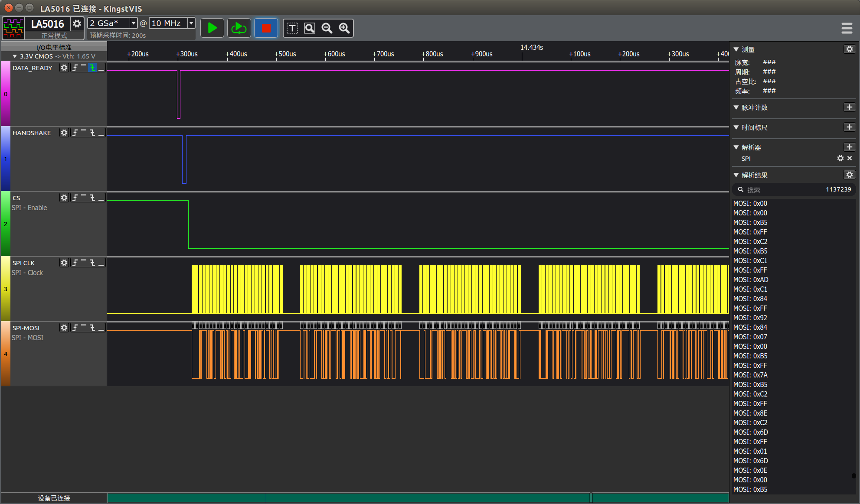Viewport: 860px width, 504px height.
Task: Open SPI CLK channel settings gear
Action: [64, 263]
